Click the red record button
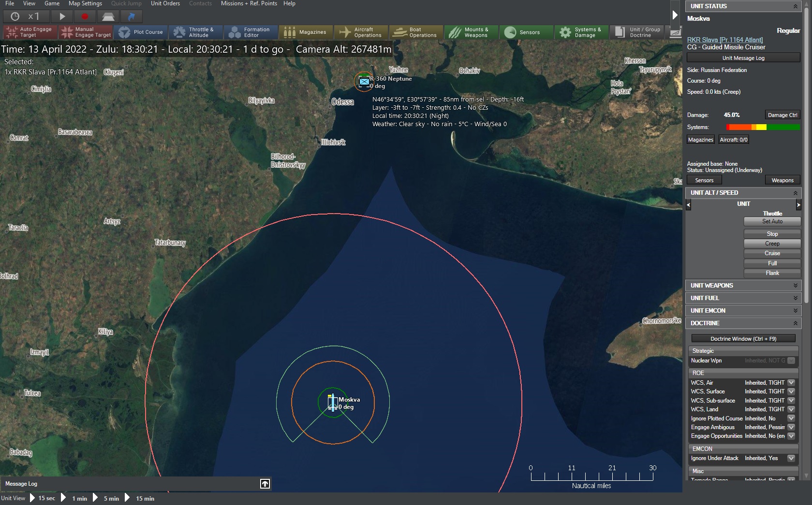Viewport: 812px width, 505px height. point(85,16)
